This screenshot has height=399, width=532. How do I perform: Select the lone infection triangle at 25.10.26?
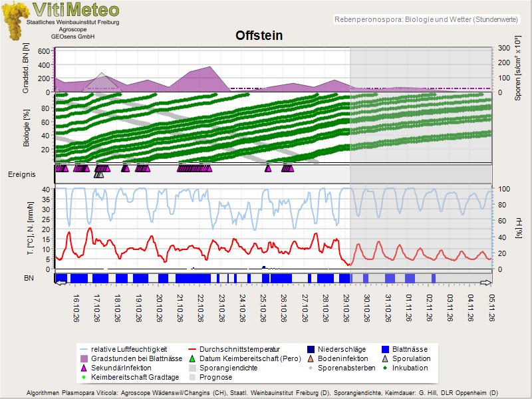[268, 168]
